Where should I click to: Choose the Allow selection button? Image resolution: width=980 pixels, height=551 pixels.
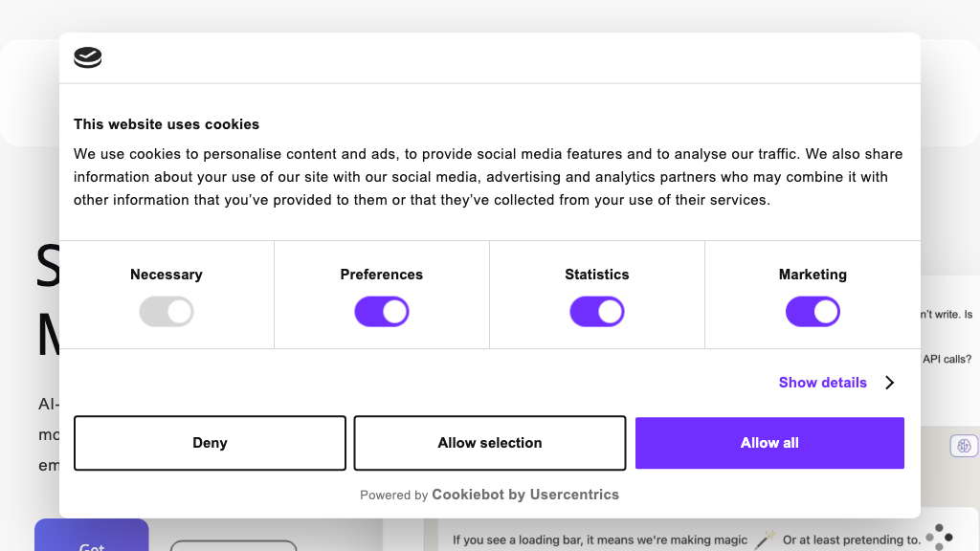490,443
